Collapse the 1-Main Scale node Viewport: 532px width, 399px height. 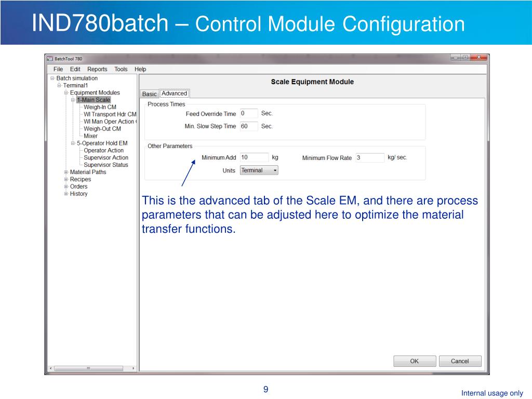tap(73, 100)
